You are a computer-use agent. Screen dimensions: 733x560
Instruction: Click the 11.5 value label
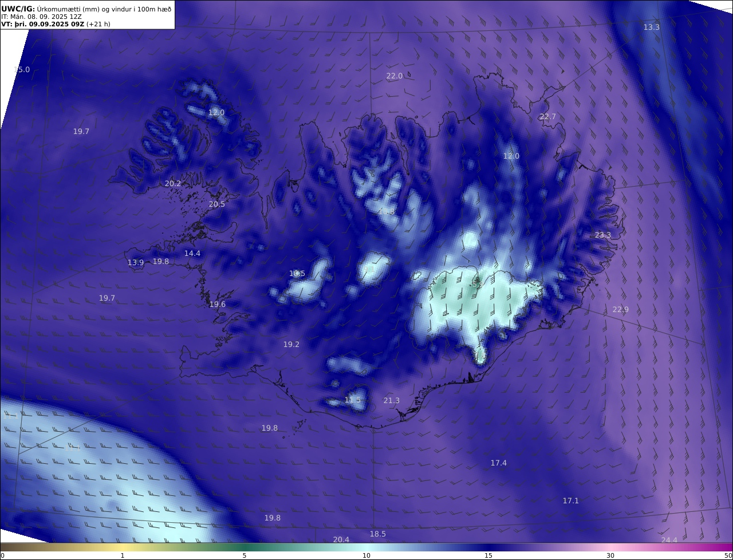click(x=353, y=400)
